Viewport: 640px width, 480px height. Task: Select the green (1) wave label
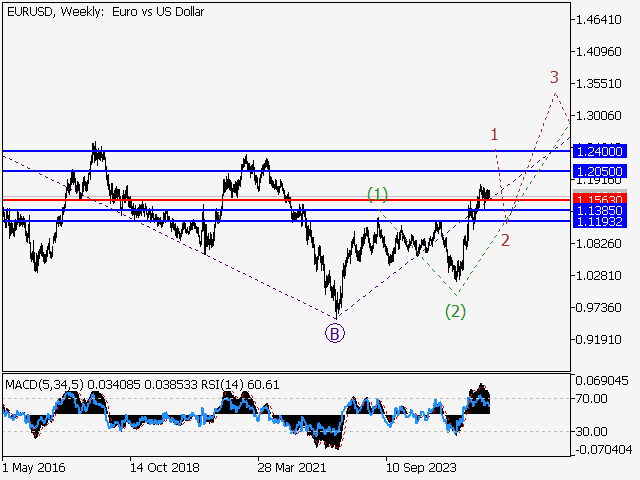377,193
